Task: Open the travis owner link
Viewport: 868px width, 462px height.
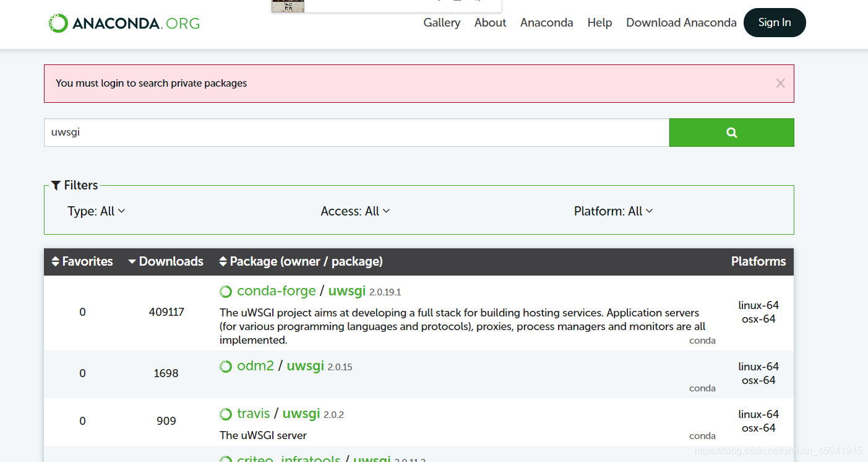Action: pos(254,414)
